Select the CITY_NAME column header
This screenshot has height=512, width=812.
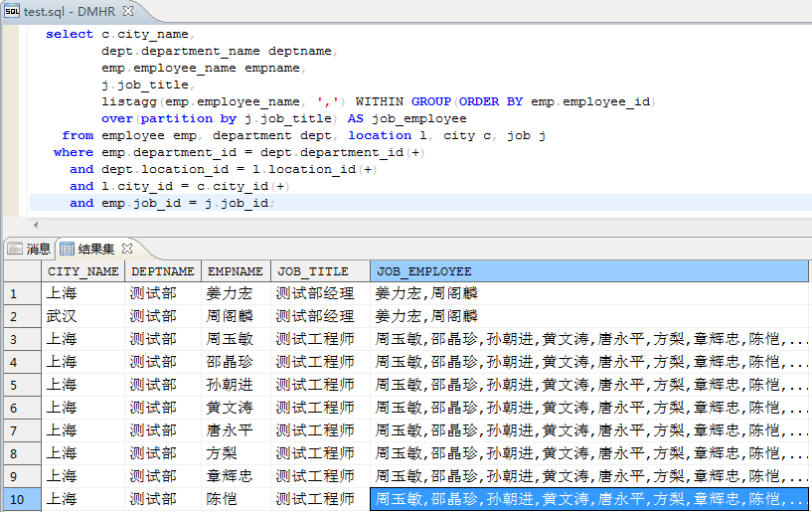coord(82,271)
